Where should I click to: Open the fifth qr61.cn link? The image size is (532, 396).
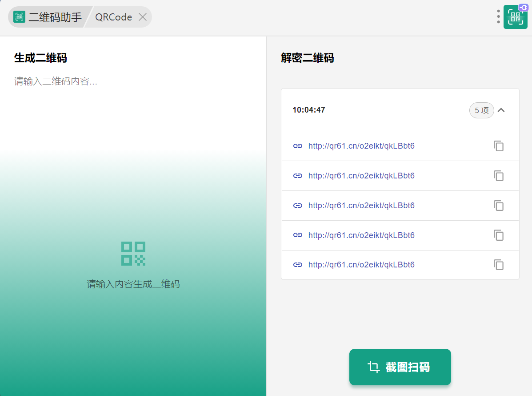(361, 265)
